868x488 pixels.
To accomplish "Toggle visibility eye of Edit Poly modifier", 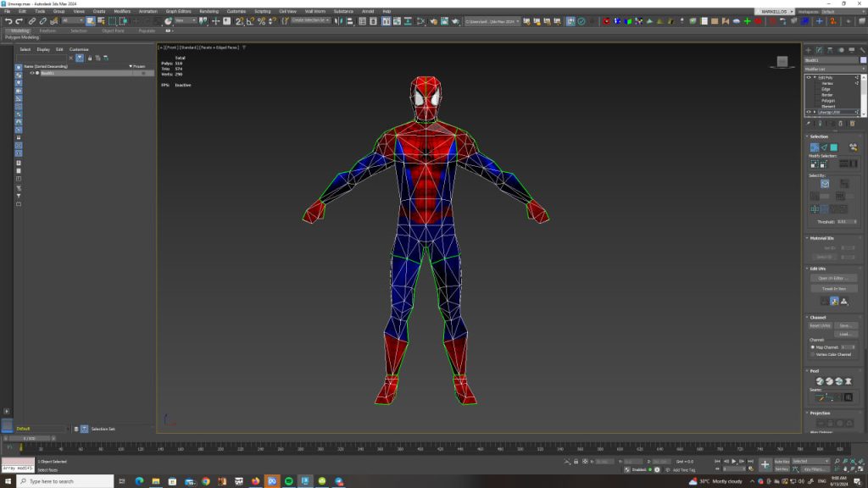I will point(808,77).
